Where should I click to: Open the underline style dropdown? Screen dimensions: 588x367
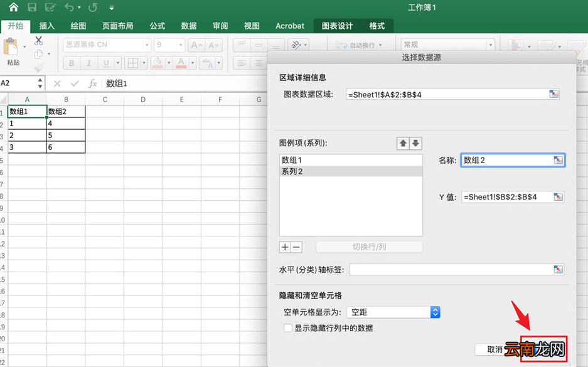tap(118, 63)
